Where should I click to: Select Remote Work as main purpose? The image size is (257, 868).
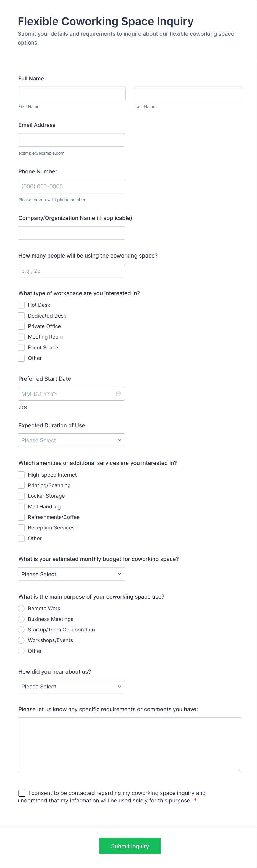(x=21, y=608)
